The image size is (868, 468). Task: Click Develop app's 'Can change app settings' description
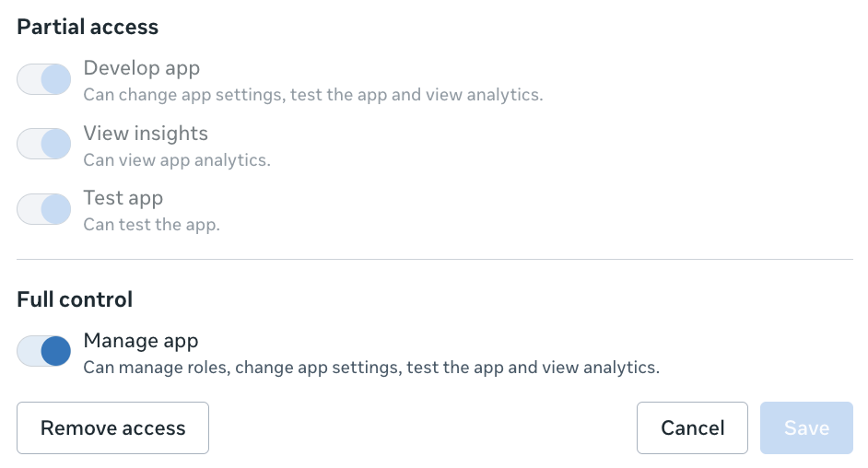tap(312, 95)
